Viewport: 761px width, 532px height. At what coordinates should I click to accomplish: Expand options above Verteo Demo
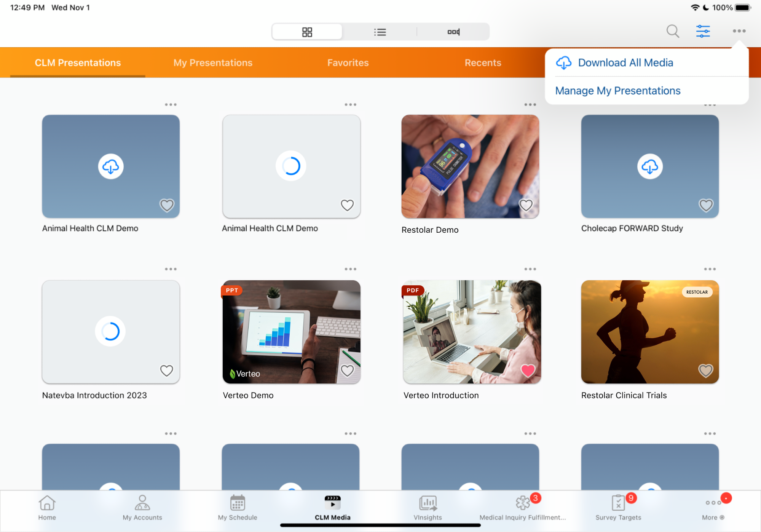click(x=350, y=269)
